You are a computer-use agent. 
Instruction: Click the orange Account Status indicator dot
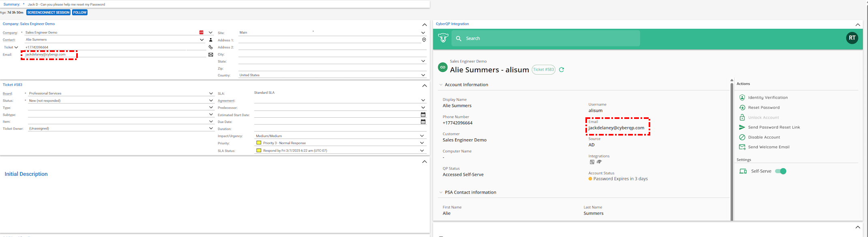590,179
